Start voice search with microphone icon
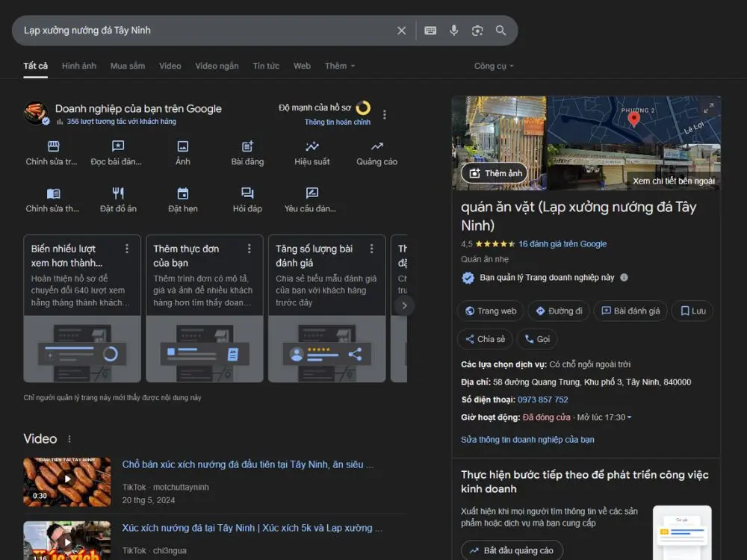The height and width of the screenshot is (560, 747). tap(453, 31)
